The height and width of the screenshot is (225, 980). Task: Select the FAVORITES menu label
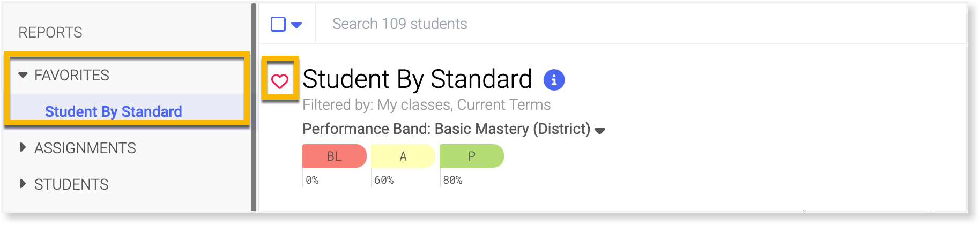tap(72, 75)
